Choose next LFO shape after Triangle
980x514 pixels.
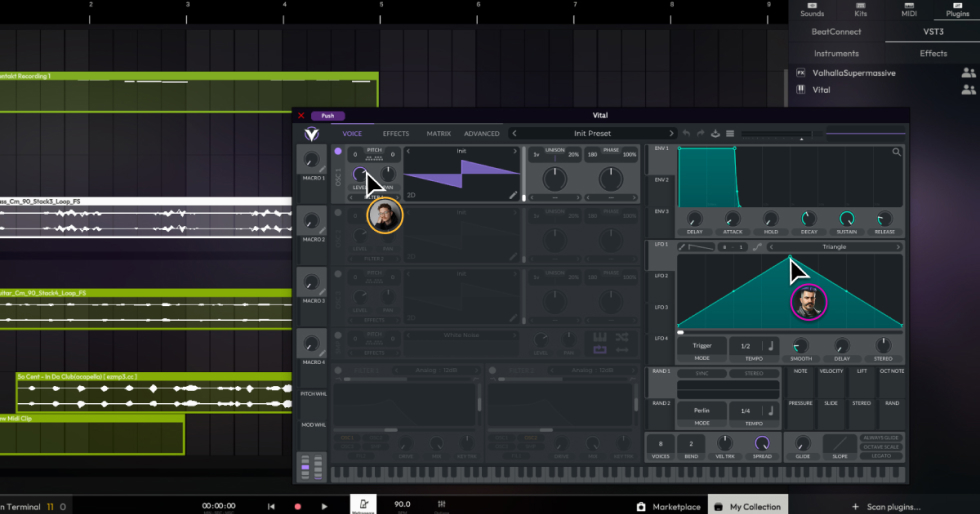coord(898,247)
